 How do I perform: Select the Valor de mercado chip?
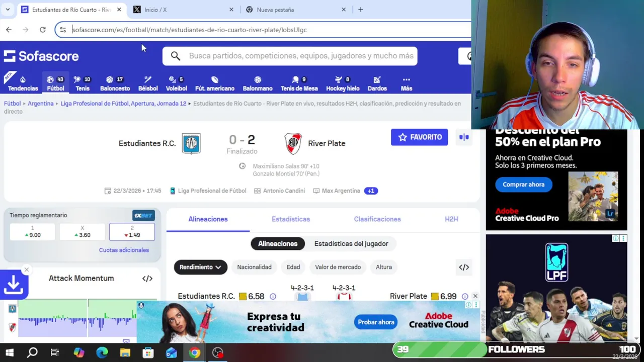click(338, 267)
